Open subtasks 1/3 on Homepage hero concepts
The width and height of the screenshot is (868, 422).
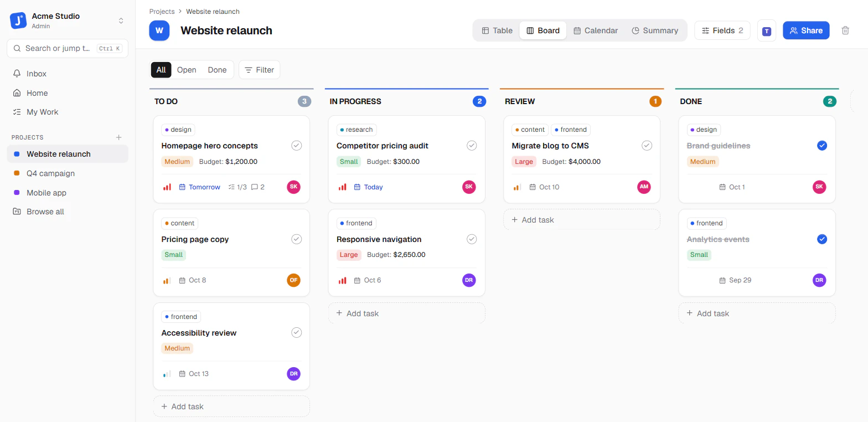(x=237, y=187)
